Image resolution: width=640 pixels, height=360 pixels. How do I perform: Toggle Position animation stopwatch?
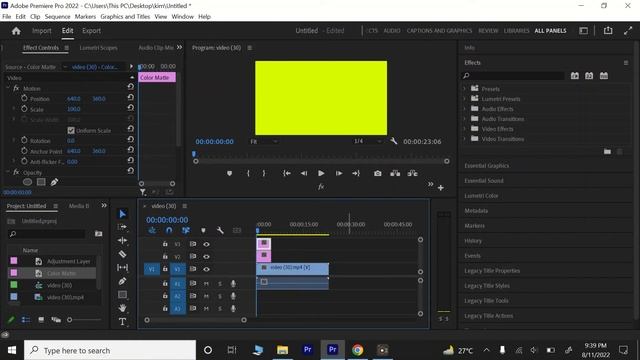tap(24, 98)
